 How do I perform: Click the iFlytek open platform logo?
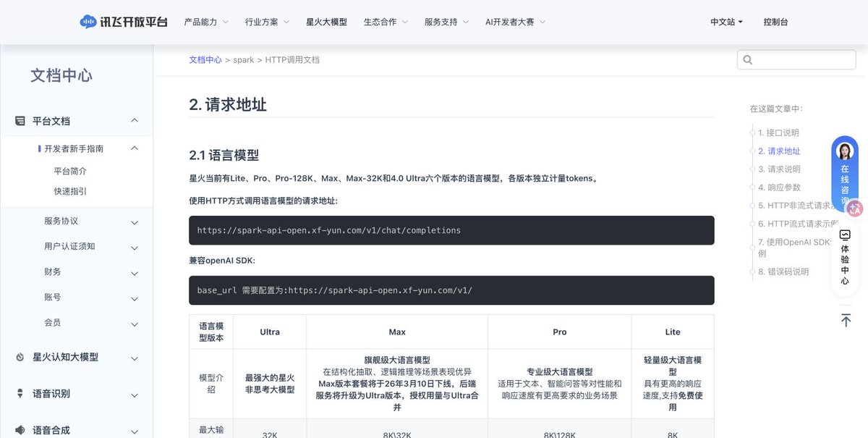(x=124, y=22)
